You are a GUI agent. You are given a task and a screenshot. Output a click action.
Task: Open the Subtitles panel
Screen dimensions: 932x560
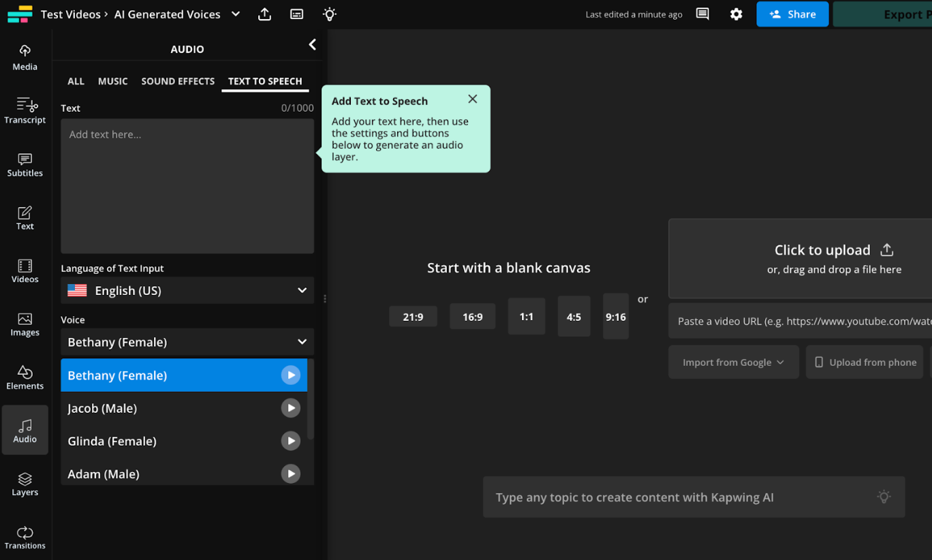point(25,164)
